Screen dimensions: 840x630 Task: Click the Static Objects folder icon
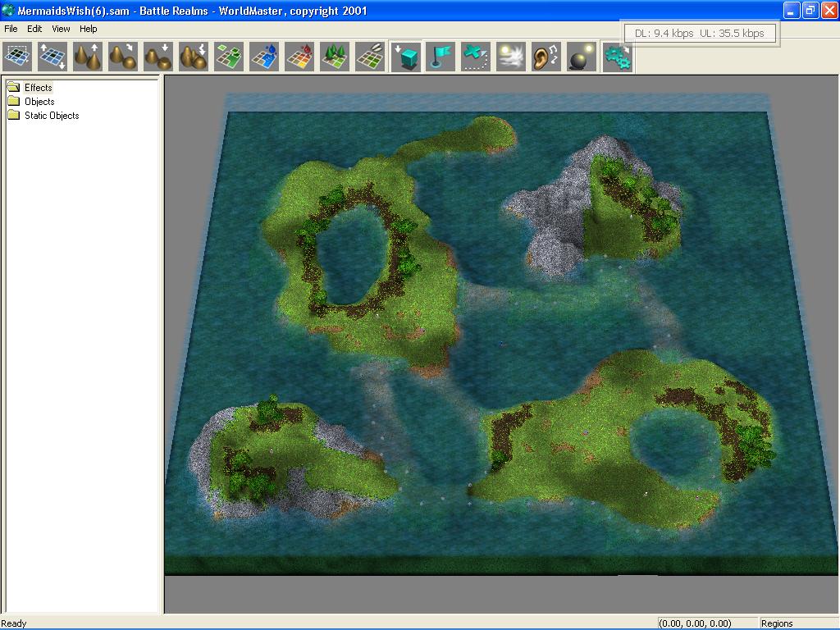pyautogui.click(x=14, y=115)
